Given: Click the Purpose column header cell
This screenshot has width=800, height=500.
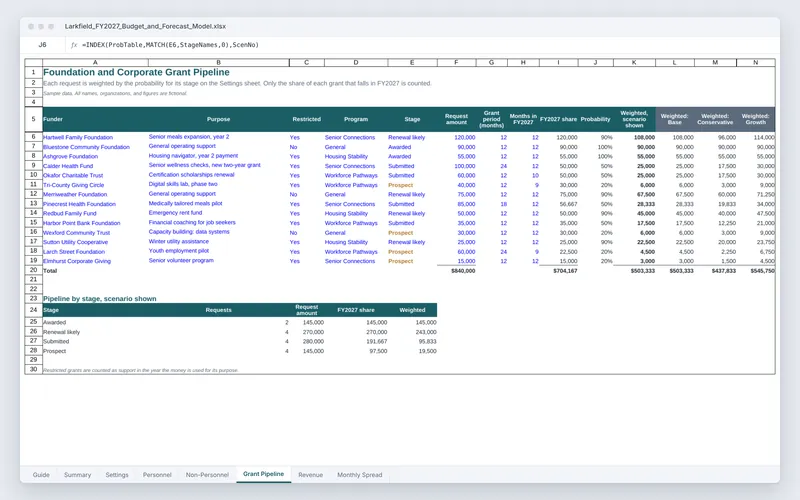Looking at the screenshot, I should pyautogui.click(x=218, y=119).
